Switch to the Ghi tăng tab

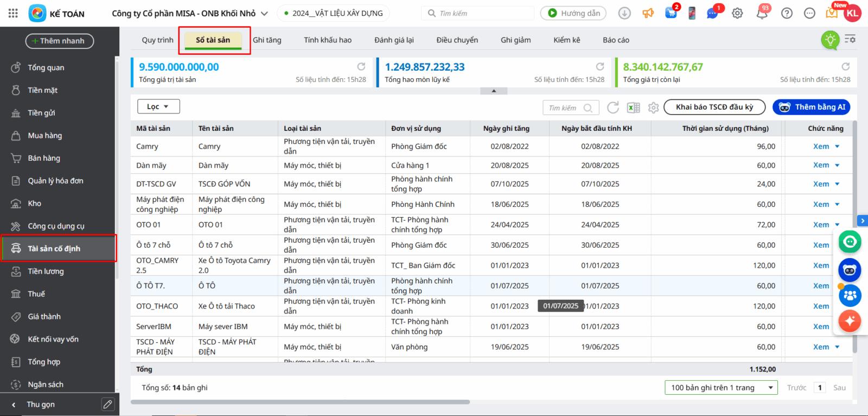(x=267, y=40)
